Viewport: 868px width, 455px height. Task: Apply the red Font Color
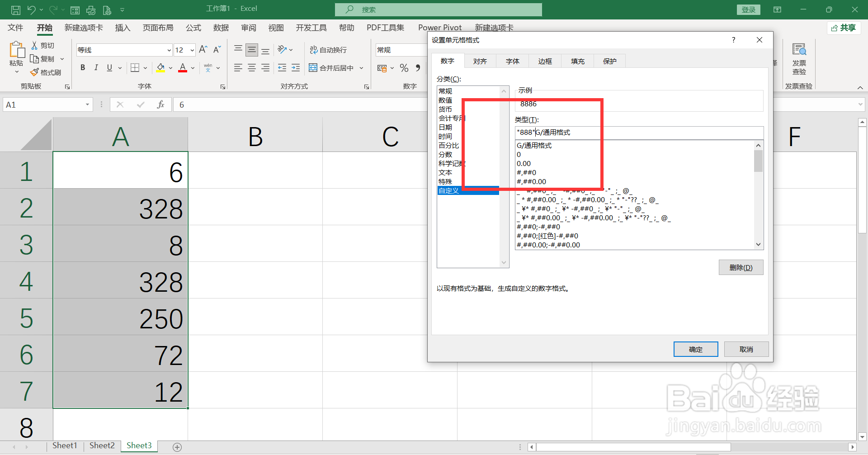183,68
